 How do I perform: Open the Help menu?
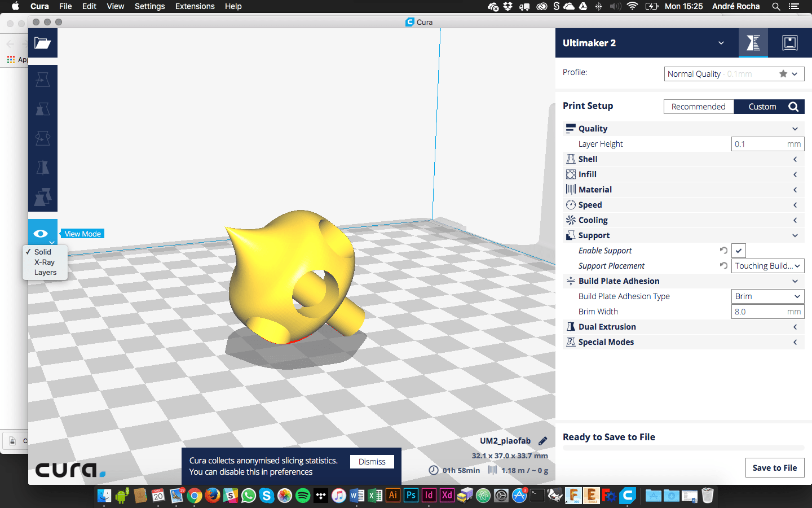coord(233,6)
